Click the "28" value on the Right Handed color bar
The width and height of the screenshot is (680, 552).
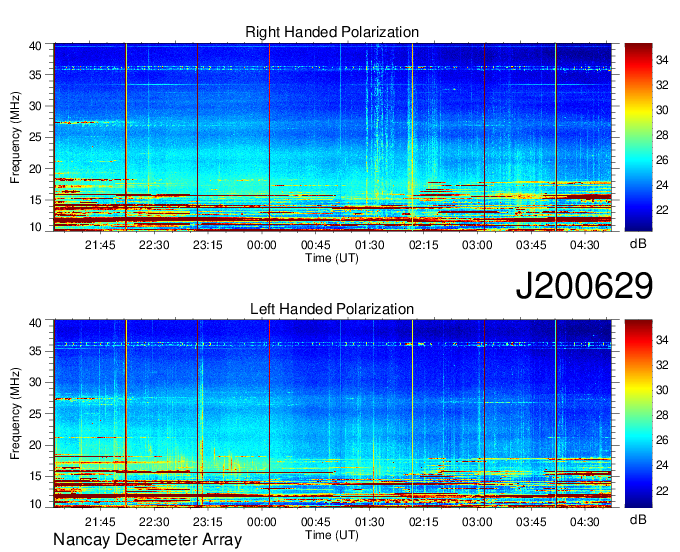[662, 135]
